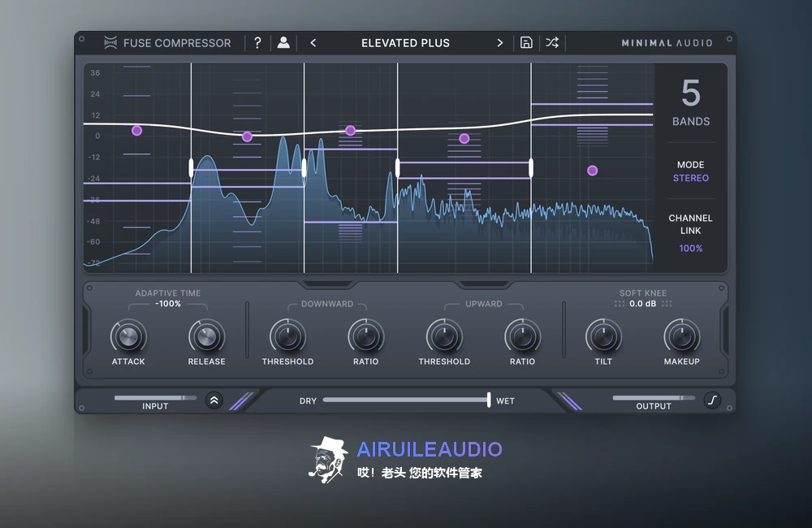The image size is (812, 528).
Task: Click the Release knob
Action: coord(206,337)
